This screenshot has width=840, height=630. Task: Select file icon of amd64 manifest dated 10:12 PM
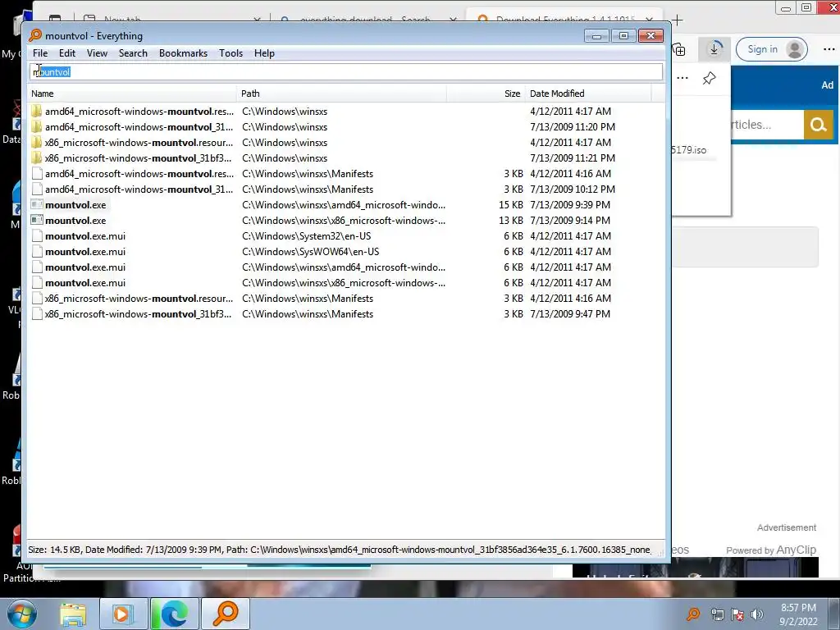click(x=36, y=189)
